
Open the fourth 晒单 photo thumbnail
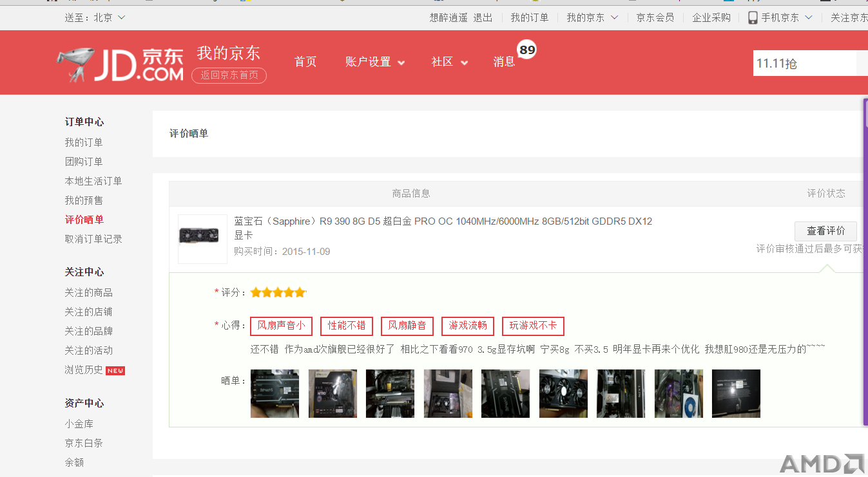[x=448, y=393]
